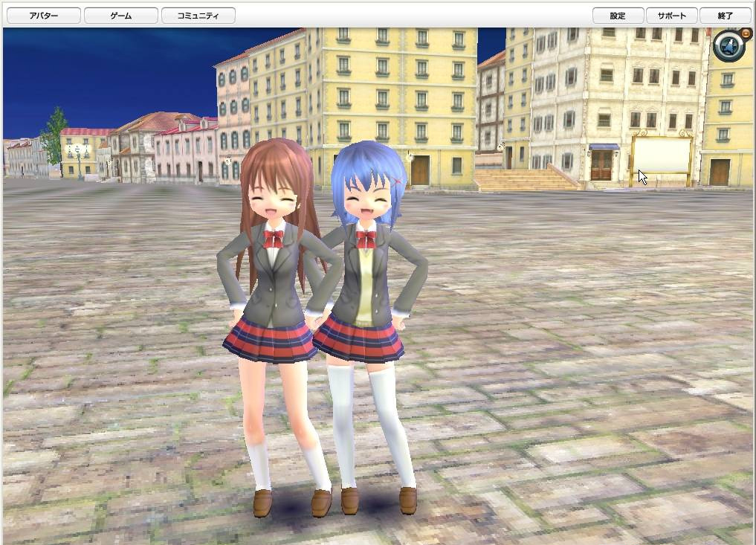Open the round compass minimap icon
The width and height of the screenshot is (756, 545).
tap(728, 46)
